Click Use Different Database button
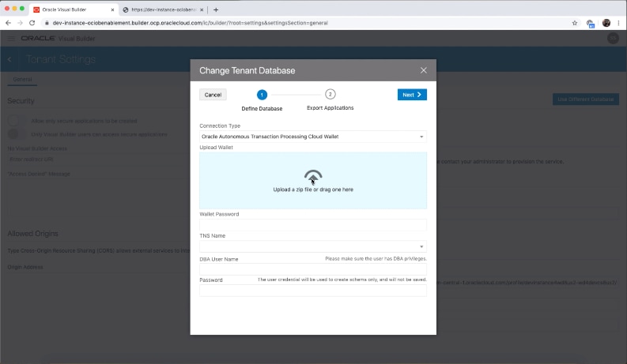This screenshot has width=627, height=364. point(585,99)
